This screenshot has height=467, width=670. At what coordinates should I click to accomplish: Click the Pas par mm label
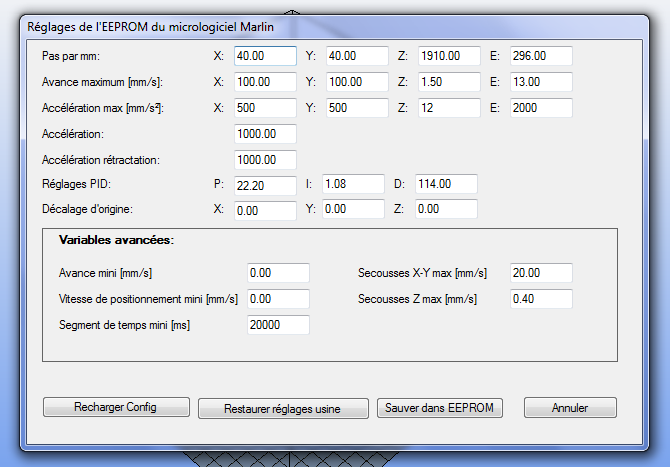[x=71, y=56]
